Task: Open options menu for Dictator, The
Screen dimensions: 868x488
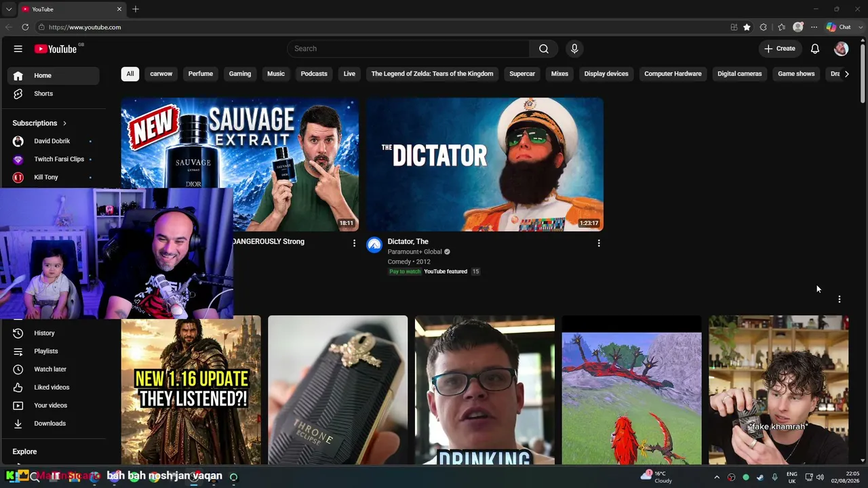Action: click(599, 243)
